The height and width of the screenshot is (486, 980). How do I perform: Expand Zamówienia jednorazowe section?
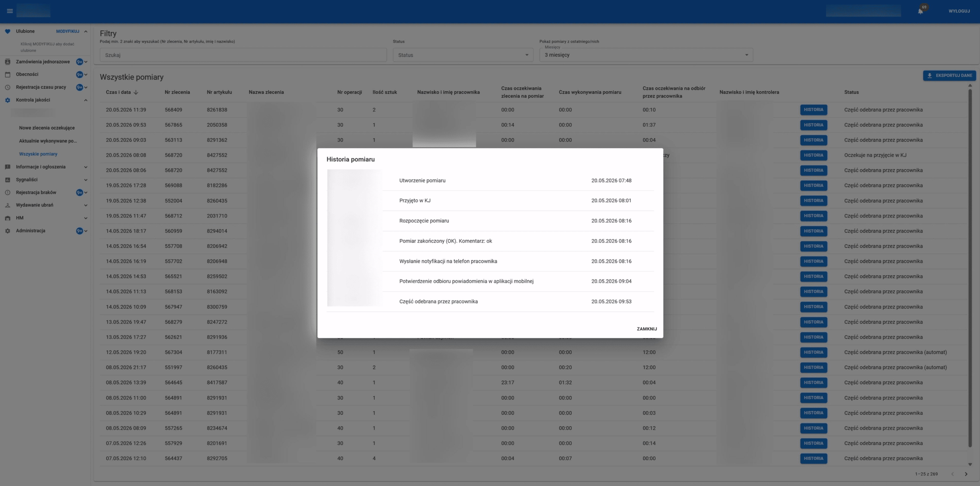pos(86,62)
